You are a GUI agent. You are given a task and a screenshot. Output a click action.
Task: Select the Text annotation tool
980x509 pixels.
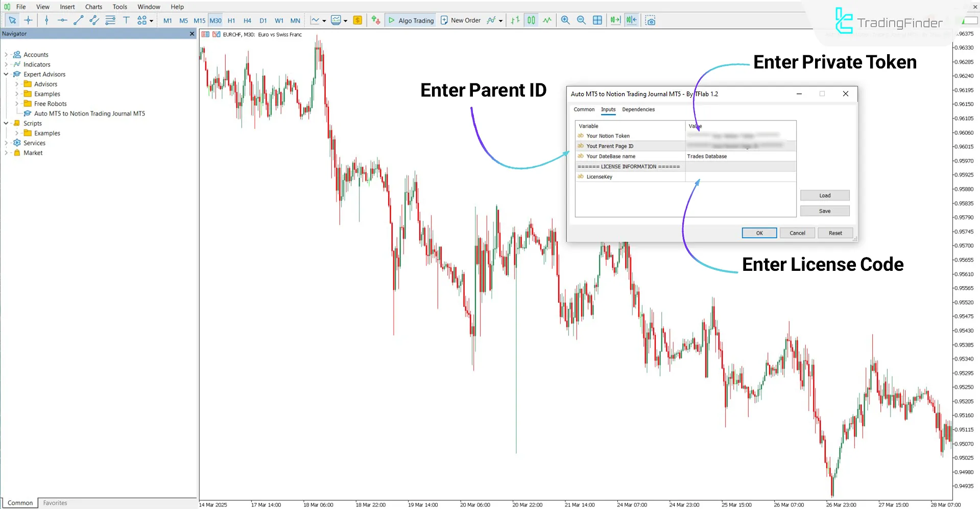click(x=126, y=20)
